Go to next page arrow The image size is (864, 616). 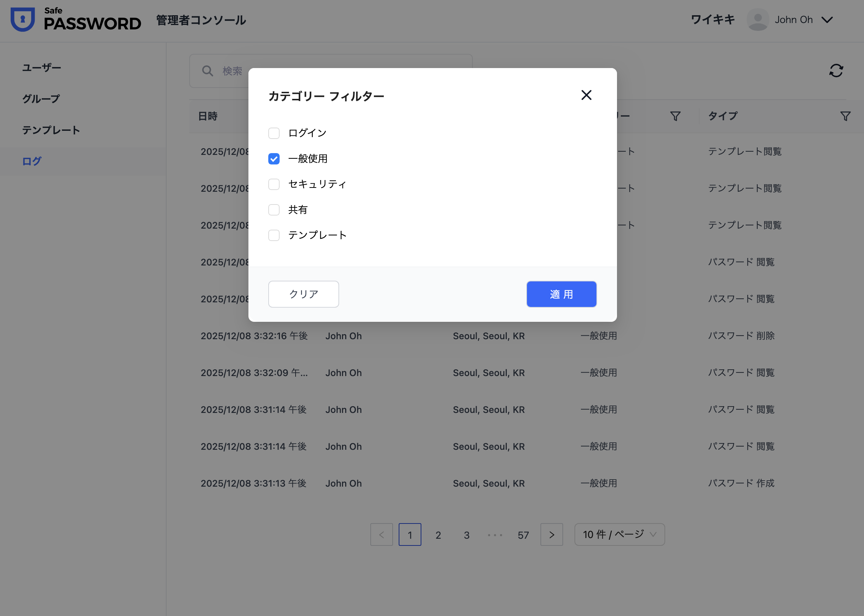tap(551, 534)
